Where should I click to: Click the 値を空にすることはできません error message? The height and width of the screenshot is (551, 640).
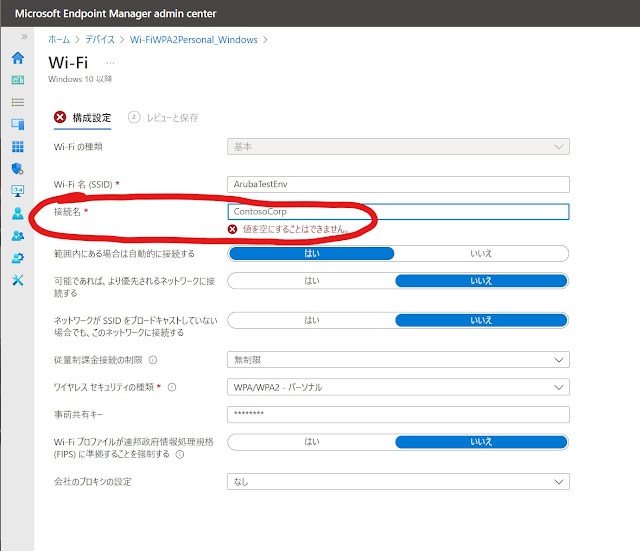pos(296,229)
